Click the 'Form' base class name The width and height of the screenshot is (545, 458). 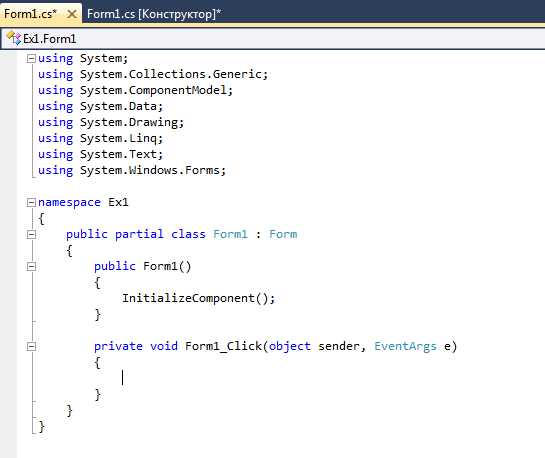[283, 234]
